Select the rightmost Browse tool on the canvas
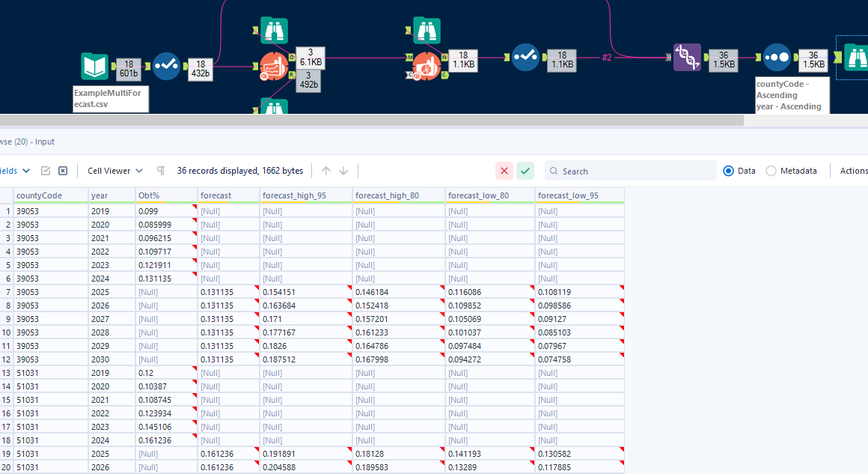 pos(858,56)
